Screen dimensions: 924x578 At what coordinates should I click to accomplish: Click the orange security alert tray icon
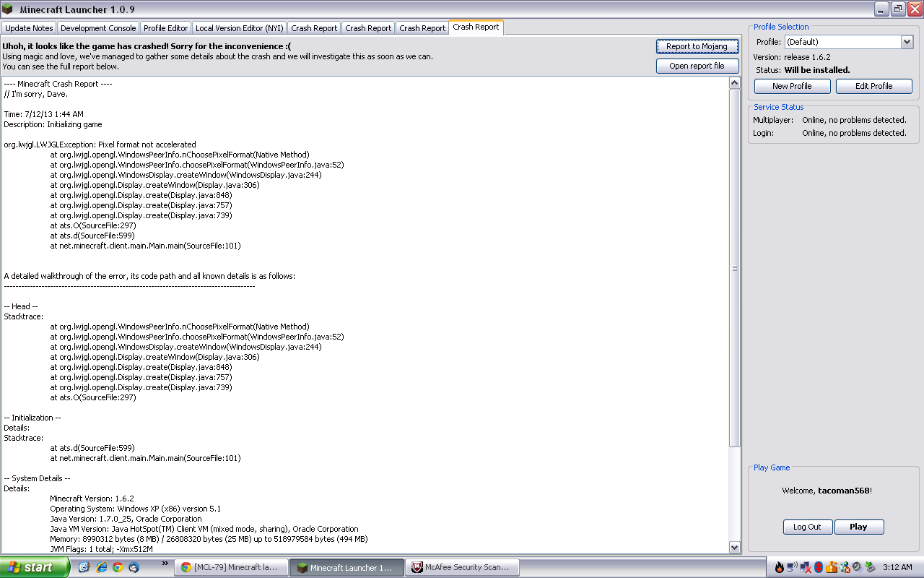(831, 567)
